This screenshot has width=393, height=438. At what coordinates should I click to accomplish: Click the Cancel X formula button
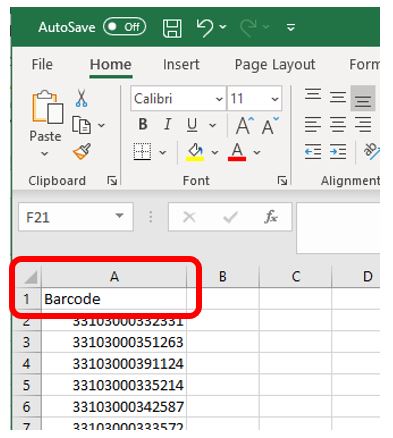tap(189, 217)
